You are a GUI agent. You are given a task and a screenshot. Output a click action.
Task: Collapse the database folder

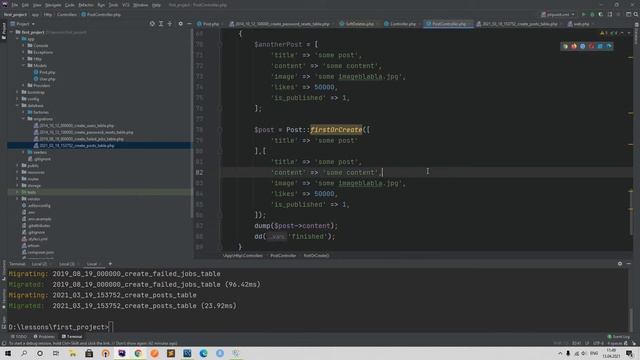(x=18, y=105)
